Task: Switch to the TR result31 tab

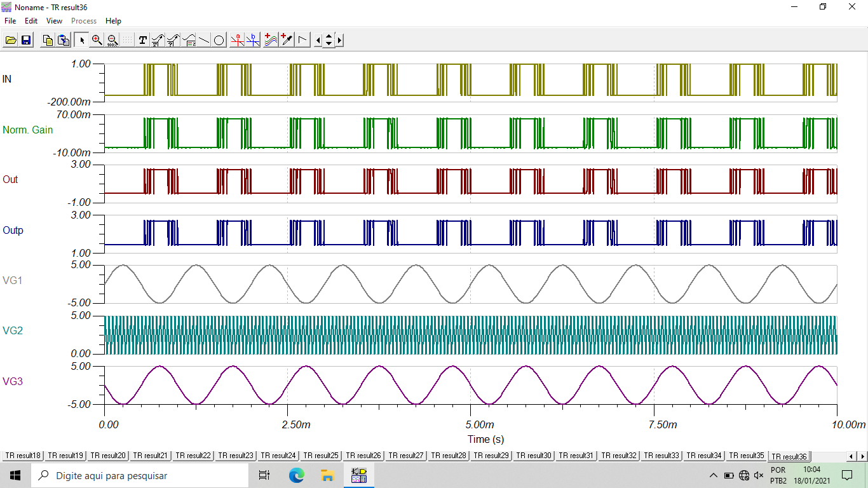Action: point(576,456)
